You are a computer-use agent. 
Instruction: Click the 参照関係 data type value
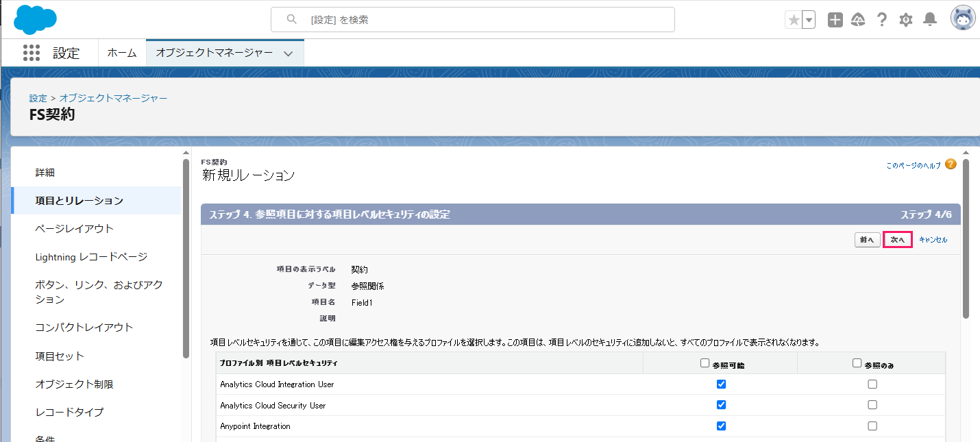coord(367,286)
